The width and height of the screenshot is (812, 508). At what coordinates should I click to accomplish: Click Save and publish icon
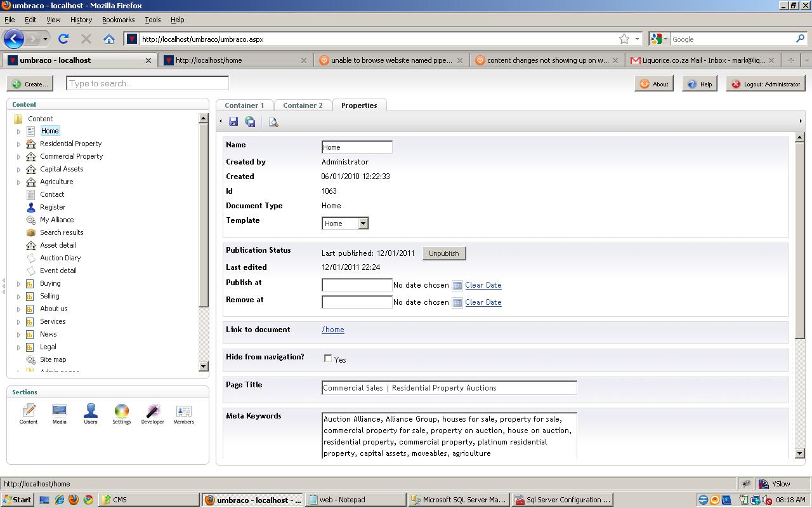250,122
